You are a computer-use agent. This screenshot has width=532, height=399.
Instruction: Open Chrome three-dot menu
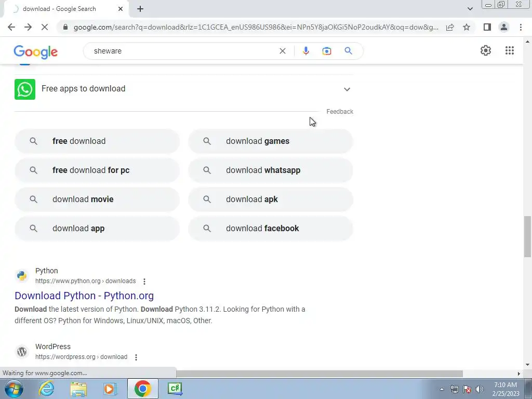521,27
